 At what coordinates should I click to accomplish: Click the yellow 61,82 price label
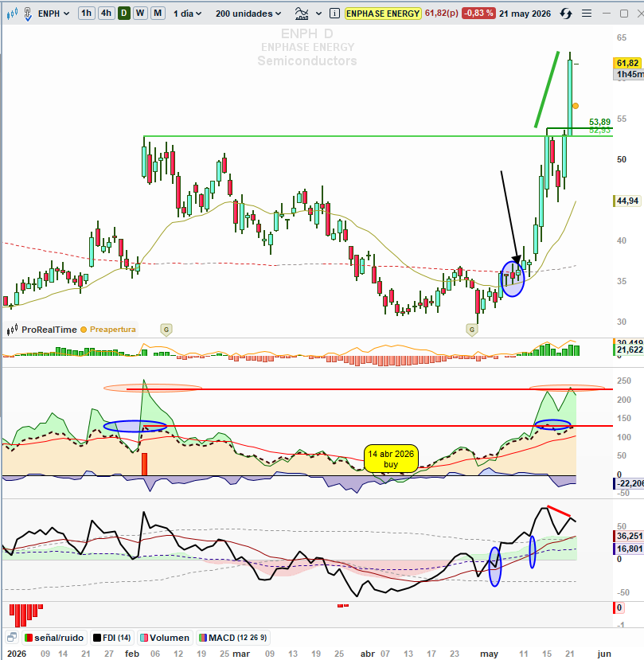627,63
